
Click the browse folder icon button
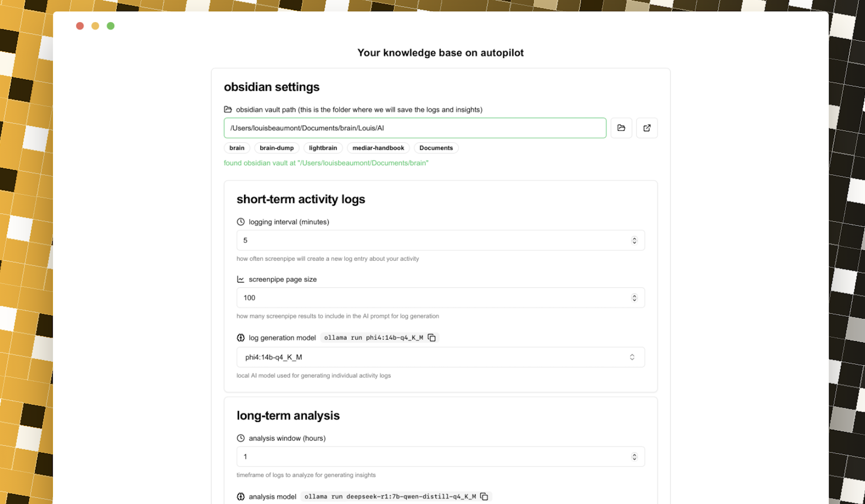point(621,128)
